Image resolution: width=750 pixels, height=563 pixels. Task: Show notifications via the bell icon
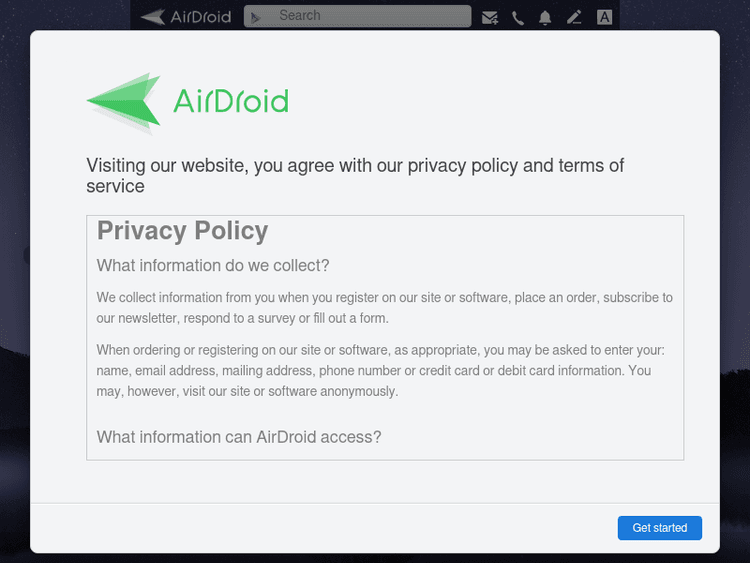[x=545, y=17]
